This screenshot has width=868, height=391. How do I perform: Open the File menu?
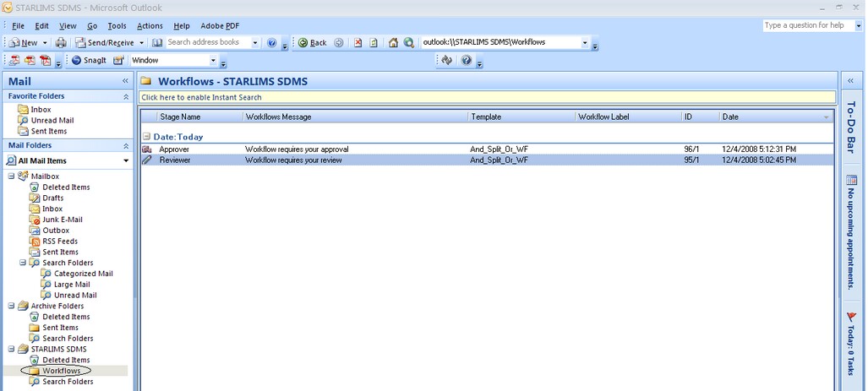tap(19, 25)
